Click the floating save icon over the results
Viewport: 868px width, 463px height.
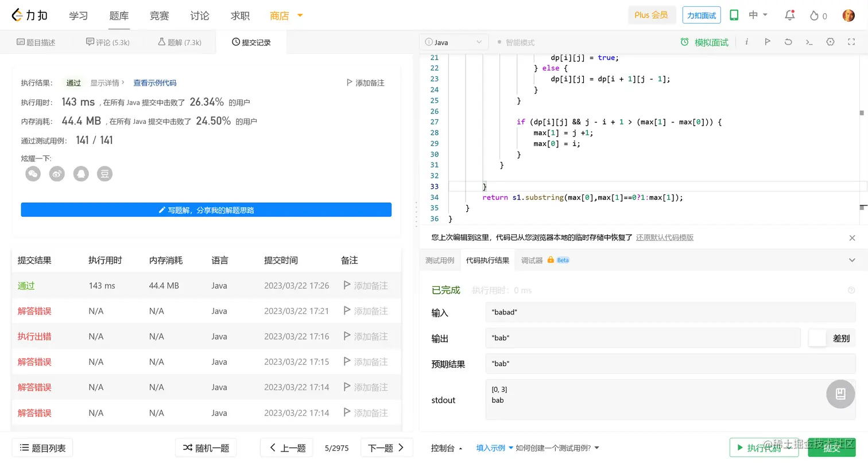click(x=840, y=394)
